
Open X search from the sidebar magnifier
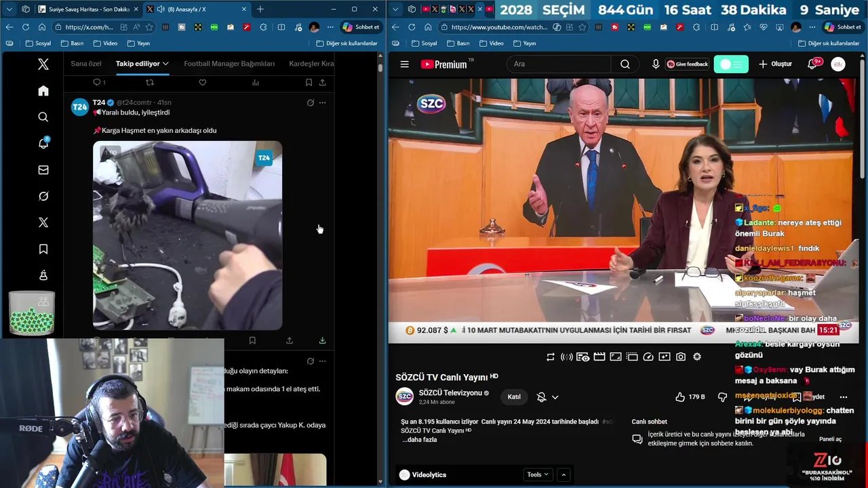point(43,117)
